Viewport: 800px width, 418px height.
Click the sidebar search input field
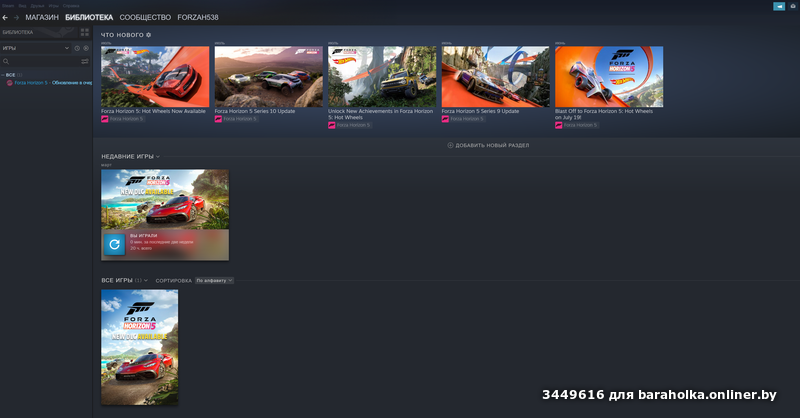tap(45, 61)
